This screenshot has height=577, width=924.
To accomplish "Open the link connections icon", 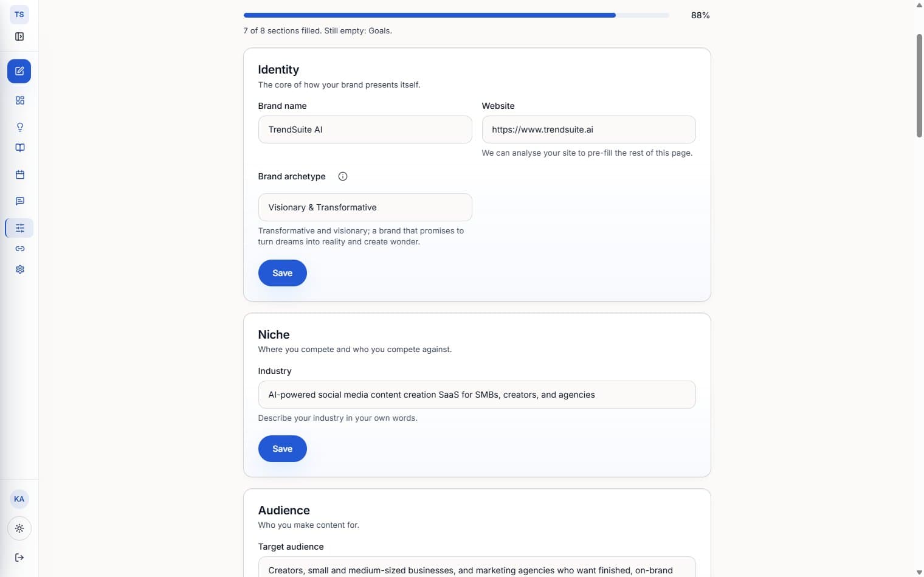I will tap(20, 249).
